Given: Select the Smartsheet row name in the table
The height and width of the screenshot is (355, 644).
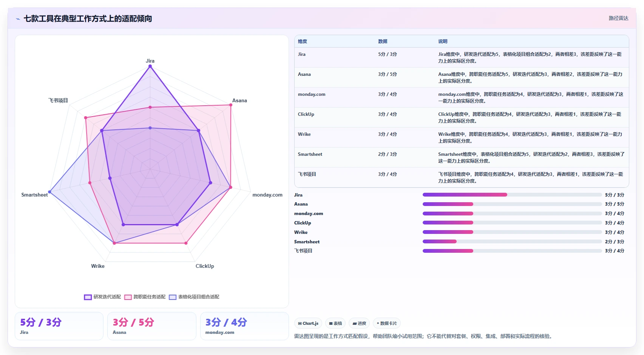Looking at the screenshot, I should (x=310, y=154).
